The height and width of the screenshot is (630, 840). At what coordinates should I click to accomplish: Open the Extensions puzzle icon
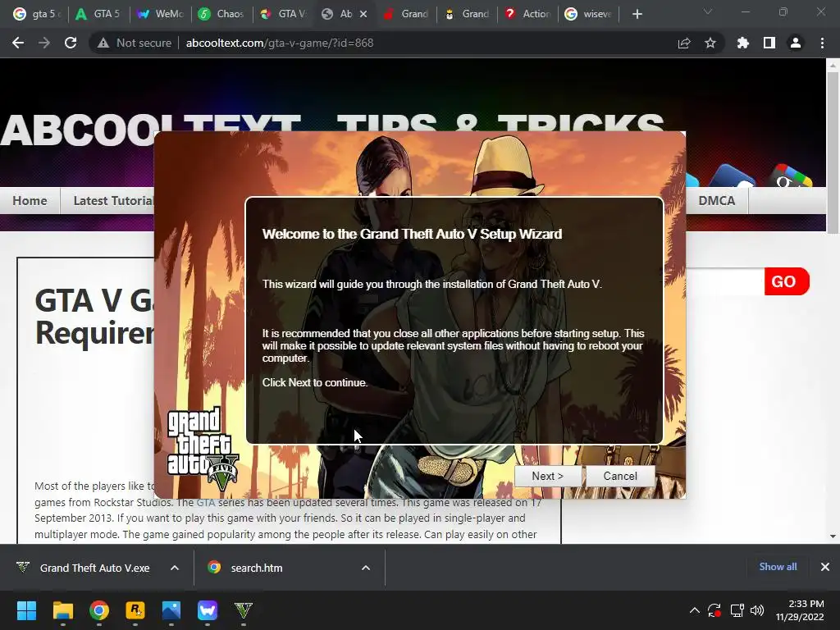(x=743, y=43)
